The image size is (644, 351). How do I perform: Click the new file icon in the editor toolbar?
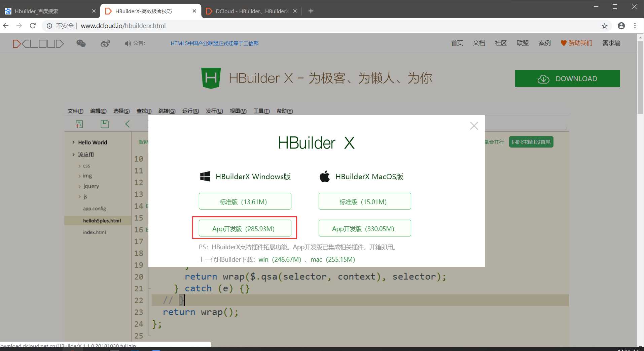[79, 124]
